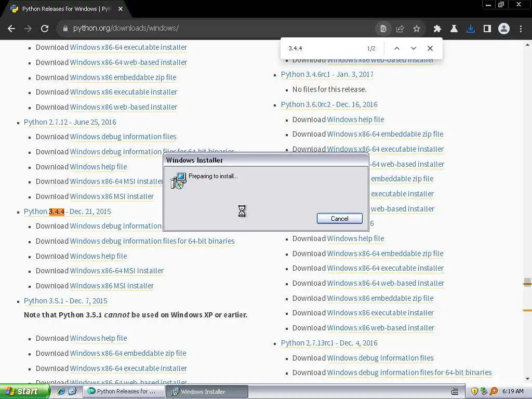View site information via the lock icon
The height and width of the screenshot is (399, 532).
point(65,29)
